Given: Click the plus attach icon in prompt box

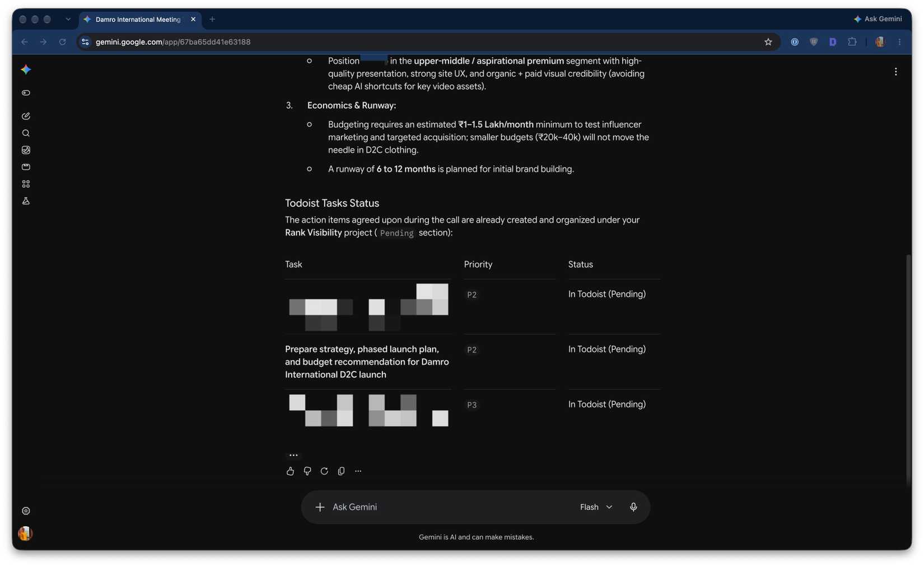Looking at the screenshot, I should (320, 507).
